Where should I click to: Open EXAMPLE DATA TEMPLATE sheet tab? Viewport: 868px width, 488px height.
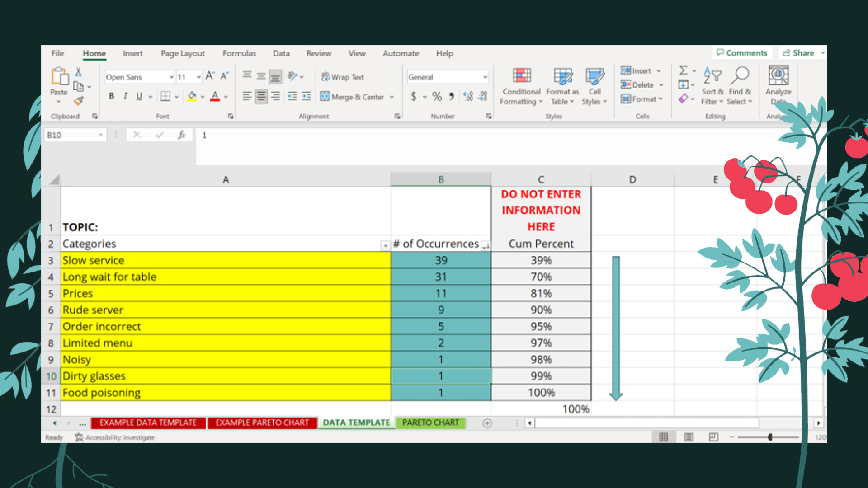(148, 423)
